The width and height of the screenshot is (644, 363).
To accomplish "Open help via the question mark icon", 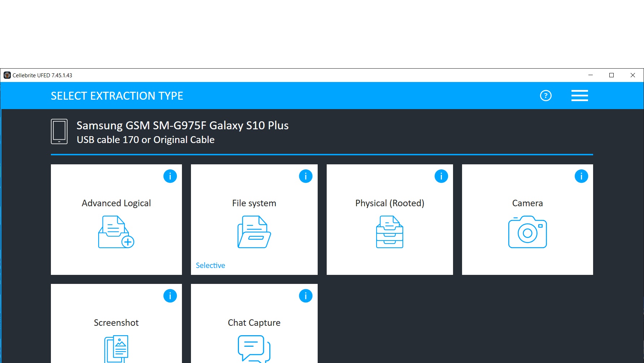I will point(545,96).
